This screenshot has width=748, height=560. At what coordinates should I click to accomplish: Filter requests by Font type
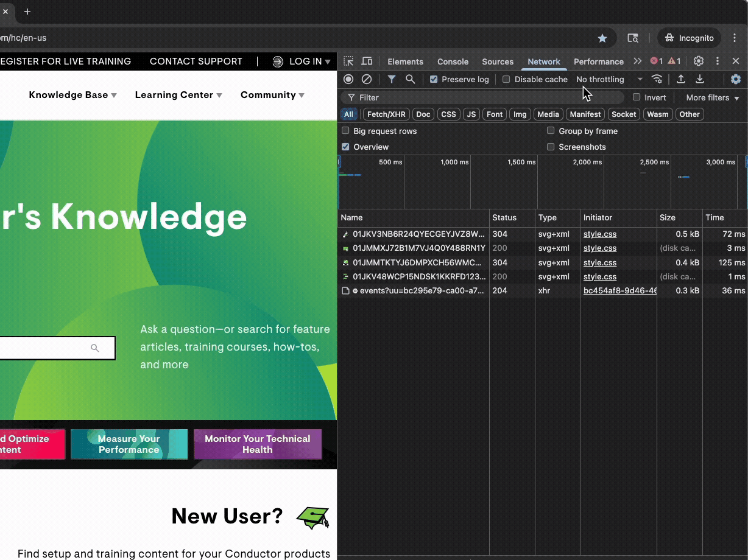tap(495, 114)
